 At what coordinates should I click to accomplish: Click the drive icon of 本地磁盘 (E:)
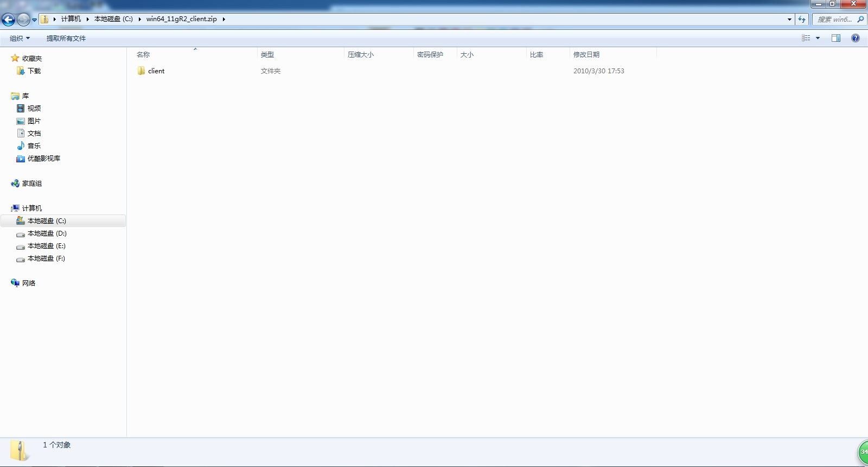21,246
